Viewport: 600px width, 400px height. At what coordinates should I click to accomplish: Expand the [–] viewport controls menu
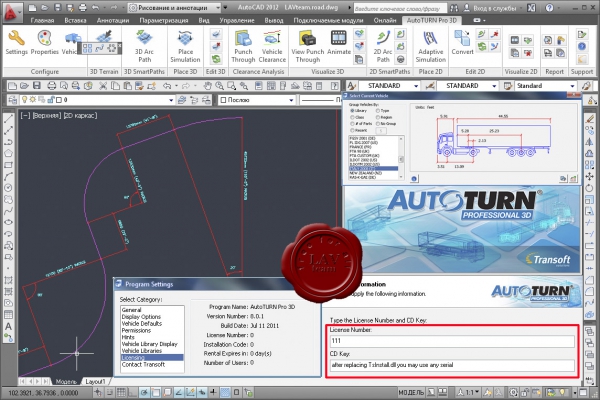click(x=25, y=115)
